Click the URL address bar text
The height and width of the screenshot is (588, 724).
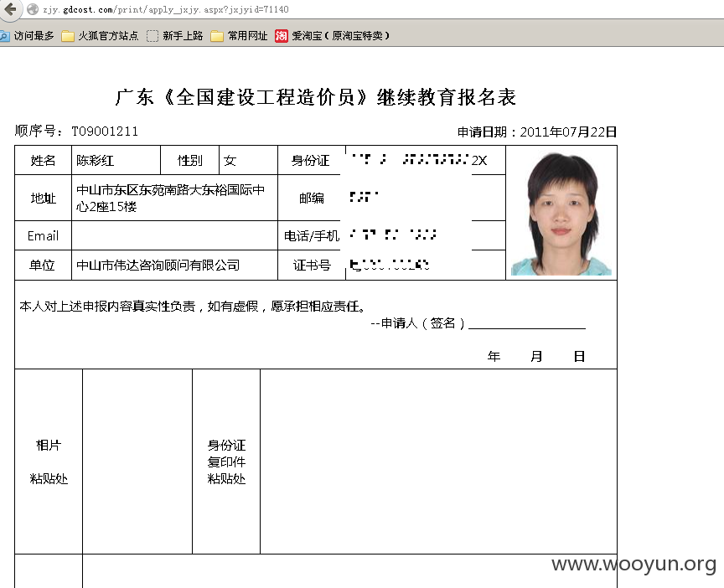pos(166,9)
